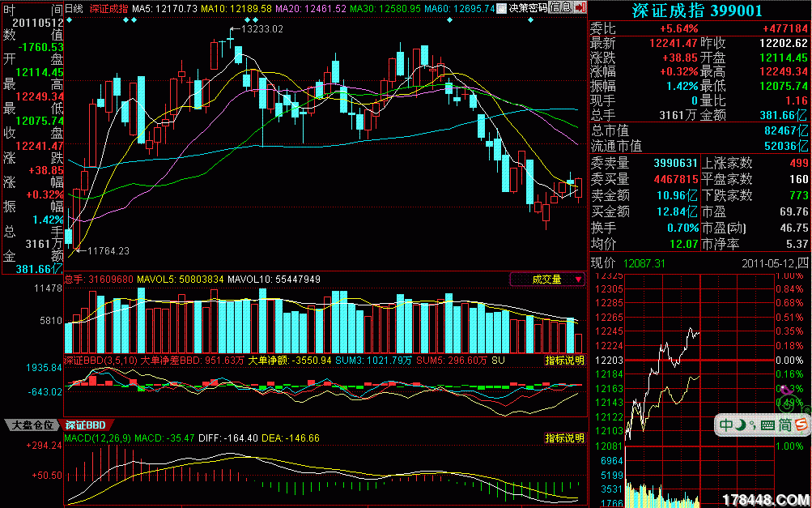Select the 深证BBD tab
Viewport: 812px width, 508px height.
coord(85,425)
